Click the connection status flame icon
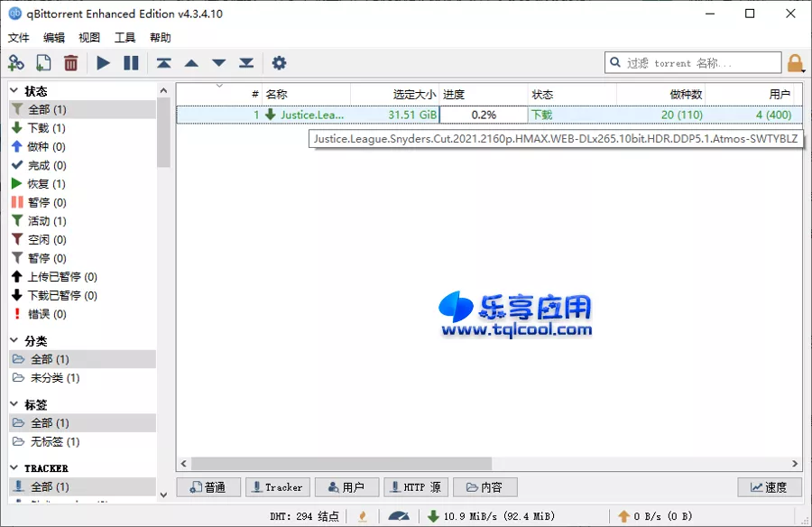Image resolution: width=812 pixels, height=527 pixels. pyautogui.click(x=362, y=517)
